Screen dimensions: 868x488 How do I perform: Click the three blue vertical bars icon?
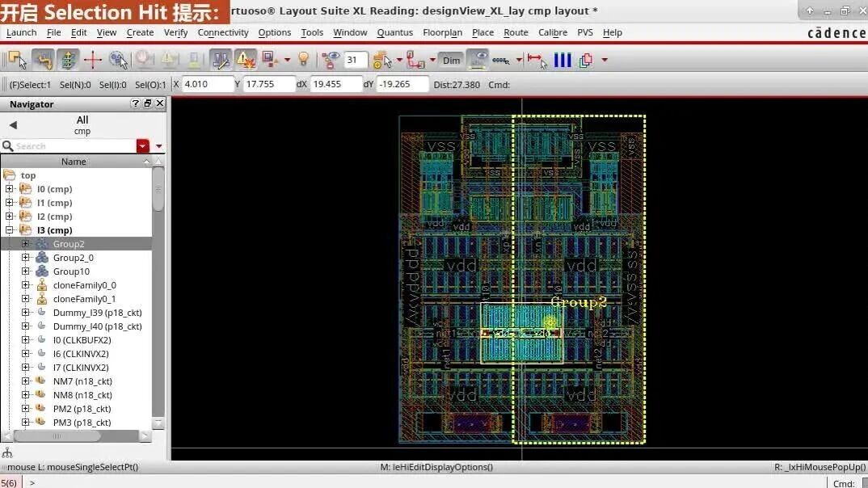tap(563, 60)
